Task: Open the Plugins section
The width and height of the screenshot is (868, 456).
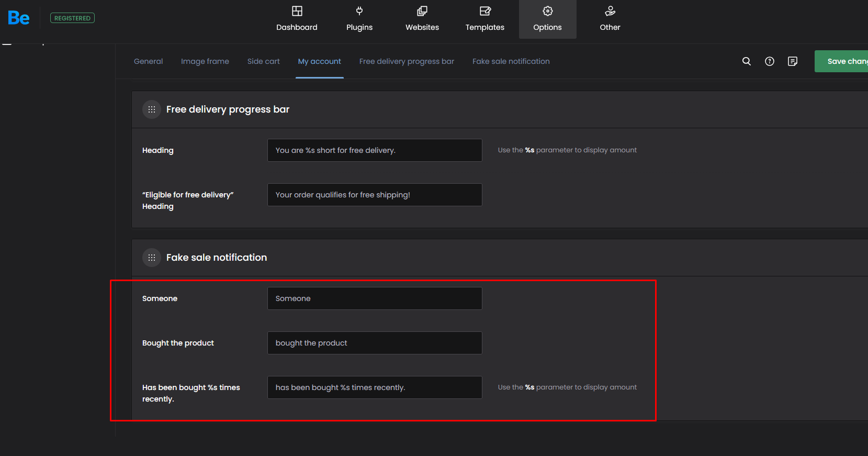Action: (x=359, y=19)
